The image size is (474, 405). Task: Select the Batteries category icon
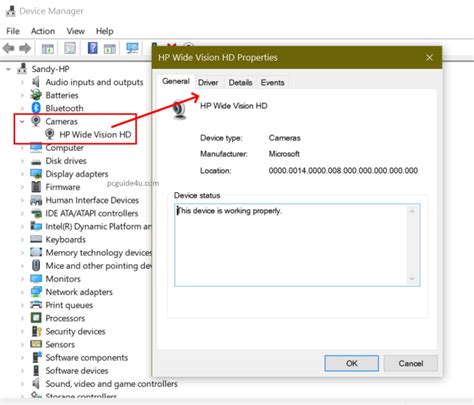pos(36,95)
